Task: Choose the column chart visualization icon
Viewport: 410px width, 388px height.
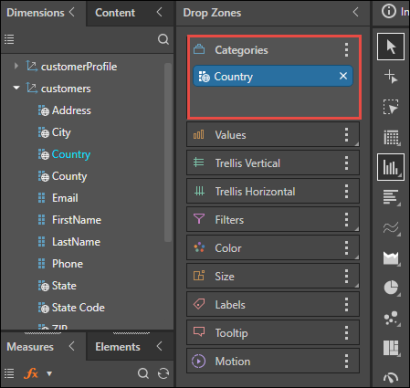Action: coord(391,167)
